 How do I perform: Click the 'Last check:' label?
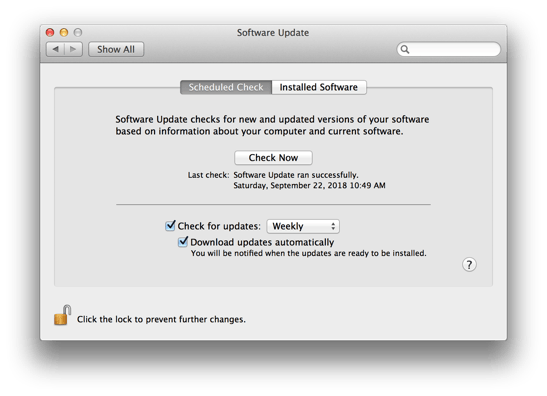(208, 175)
